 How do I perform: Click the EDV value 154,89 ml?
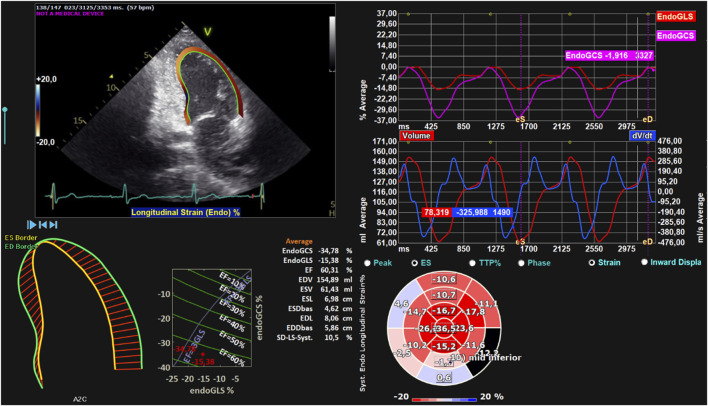(328, 280)
